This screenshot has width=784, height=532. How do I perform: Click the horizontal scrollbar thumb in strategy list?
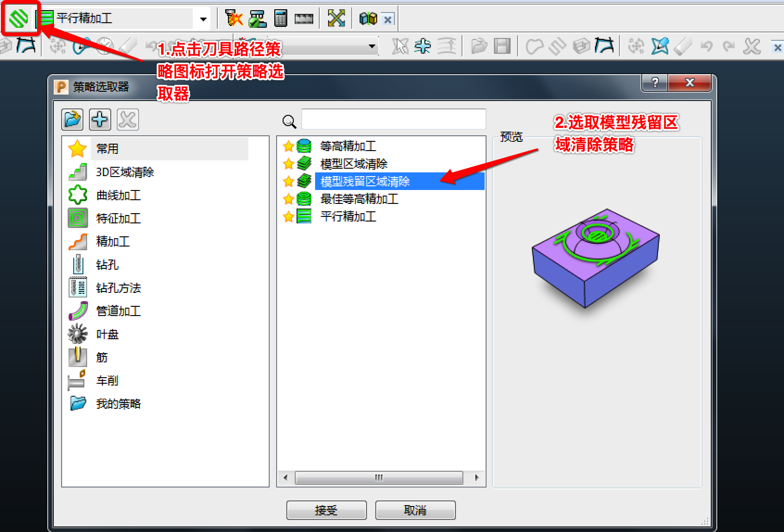379,477
